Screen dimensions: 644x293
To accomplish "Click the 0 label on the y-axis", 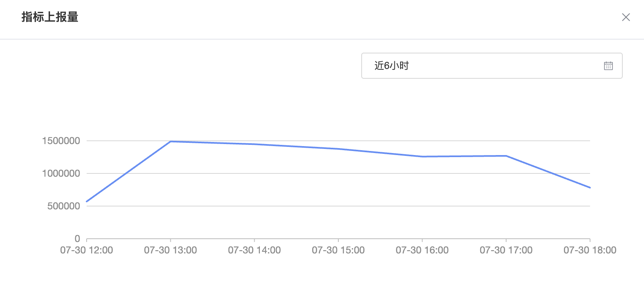I will point(77,239).
